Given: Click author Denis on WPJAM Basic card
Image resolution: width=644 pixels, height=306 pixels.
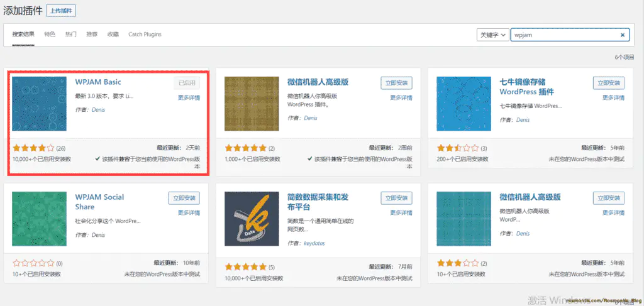Looking at the screenshot, I should pyautogui.click(x=99, y=110).
